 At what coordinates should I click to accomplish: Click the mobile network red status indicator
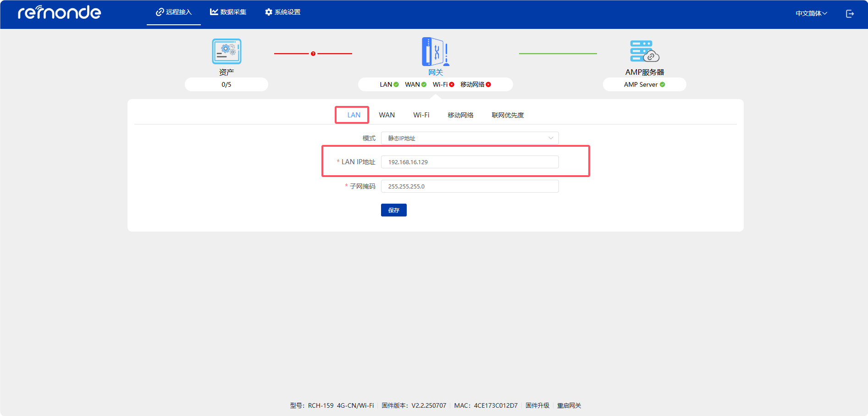(488, 84)
